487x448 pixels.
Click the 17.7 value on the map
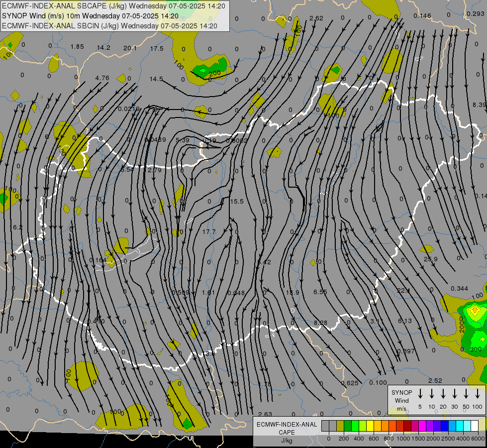tap(209, 232)
